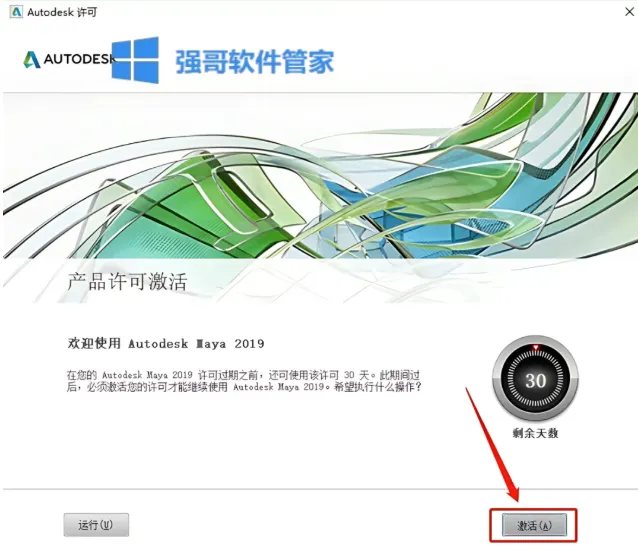Click the license expiry description paragraph

(244, 381)
